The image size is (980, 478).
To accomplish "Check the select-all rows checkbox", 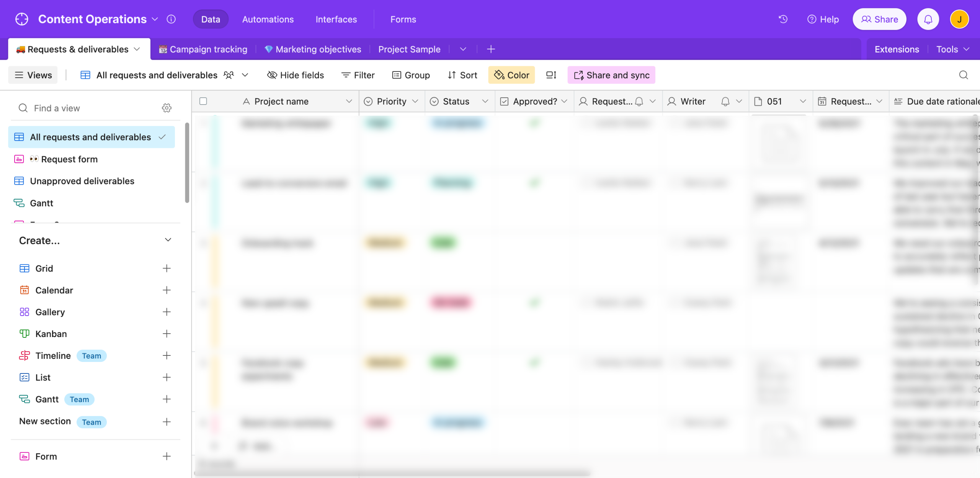I will [x=203, y=101].
